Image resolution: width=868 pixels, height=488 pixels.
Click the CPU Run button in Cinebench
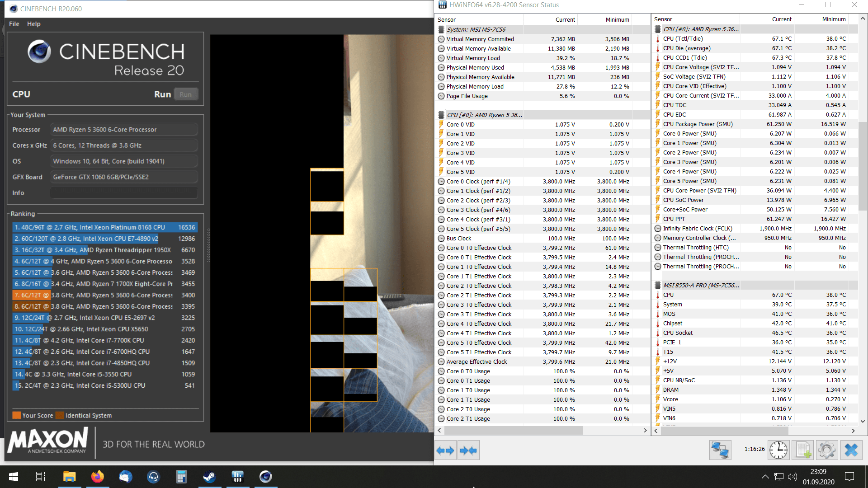pyautogui.click(x=186, y=94)
